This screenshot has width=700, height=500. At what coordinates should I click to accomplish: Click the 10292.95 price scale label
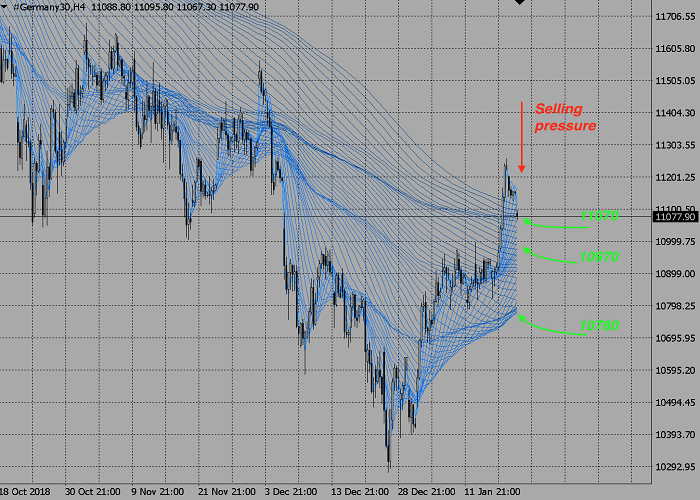point(675,467)
